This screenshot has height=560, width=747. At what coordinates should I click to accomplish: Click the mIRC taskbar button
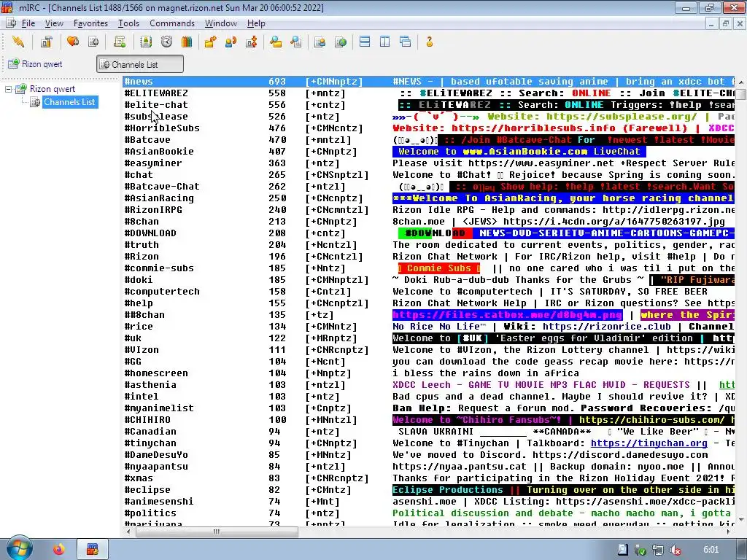(x=93, y=550)
